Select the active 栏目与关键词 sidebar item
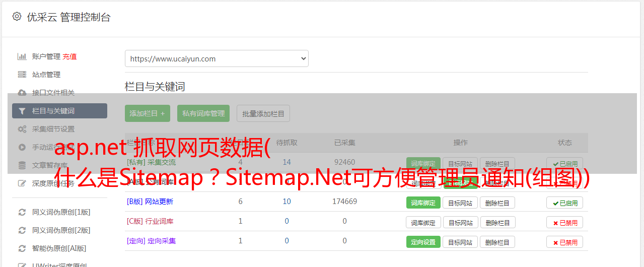The height and width of the screenshot is (267, 644). pyautogui.click(x=59, y=111)
